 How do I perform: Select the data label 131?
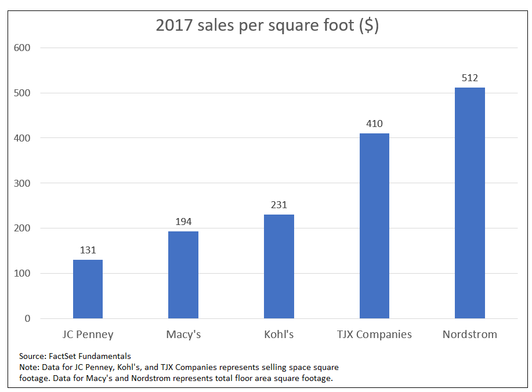tap(88, 251)
